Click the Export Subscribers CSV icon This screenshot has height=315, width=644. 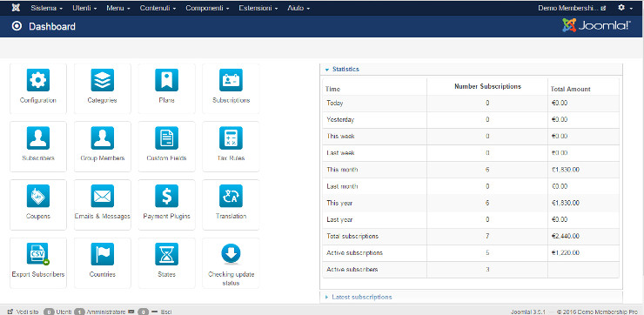tap(38, 254)
